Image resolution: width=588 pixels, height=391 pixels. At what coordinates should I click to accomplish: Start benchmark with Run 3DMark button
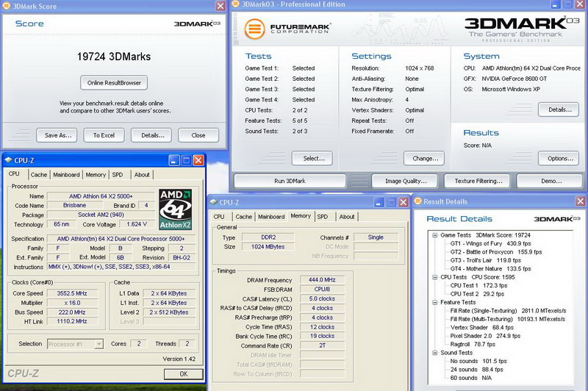click(290, 181)
